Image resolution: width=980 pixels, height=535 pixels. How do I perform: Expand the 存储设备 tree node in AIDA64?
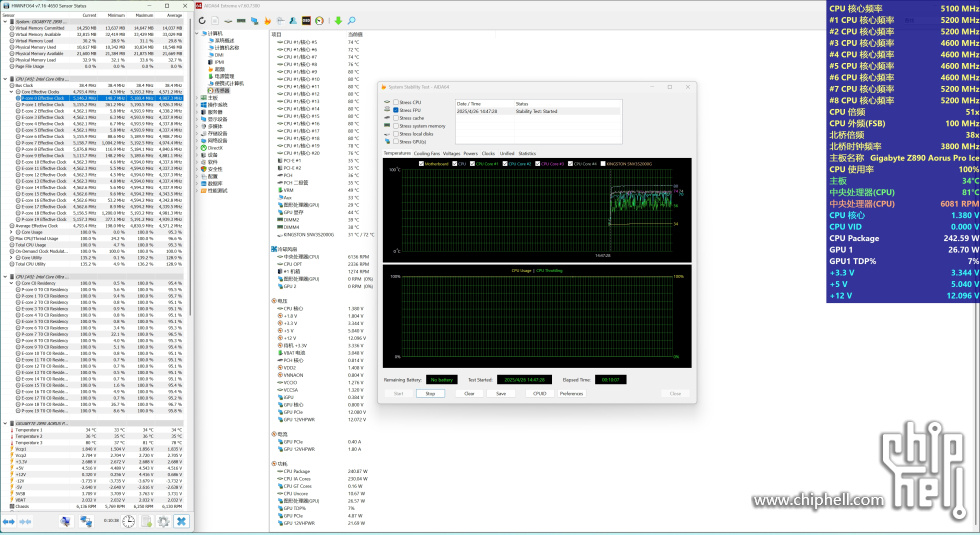pos(198,134)
